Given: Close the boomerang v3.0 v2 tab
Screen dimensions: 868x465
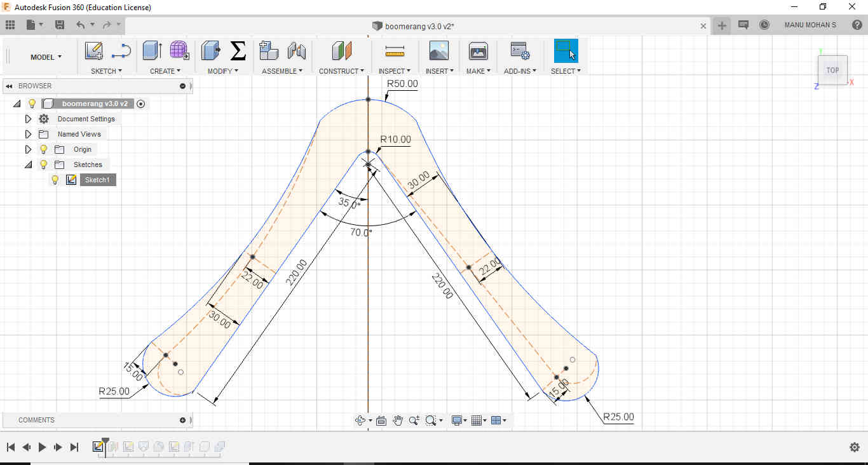Looking at the screenshot, I should [x=703, y=26].
